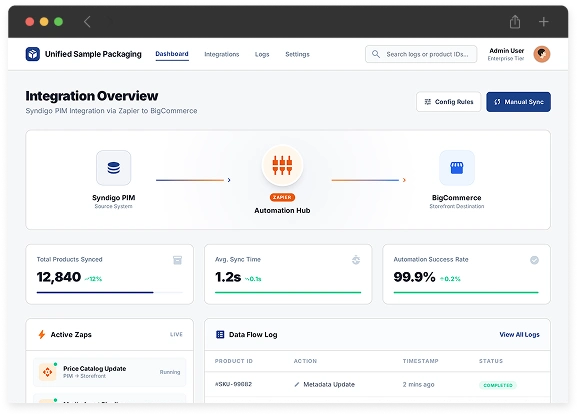Open View All Logs

[x=519, y=334]
